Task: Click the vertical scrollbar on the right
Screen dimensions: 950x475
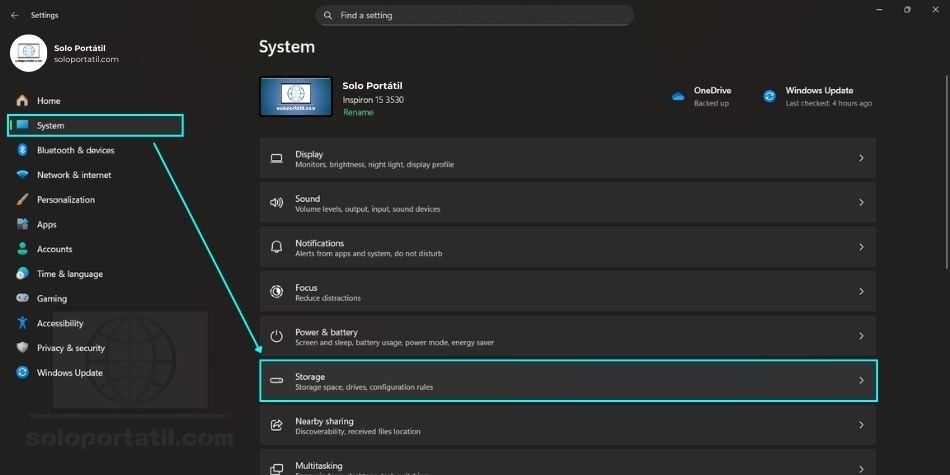Action: pyautogui.click(x=947, y=173)
